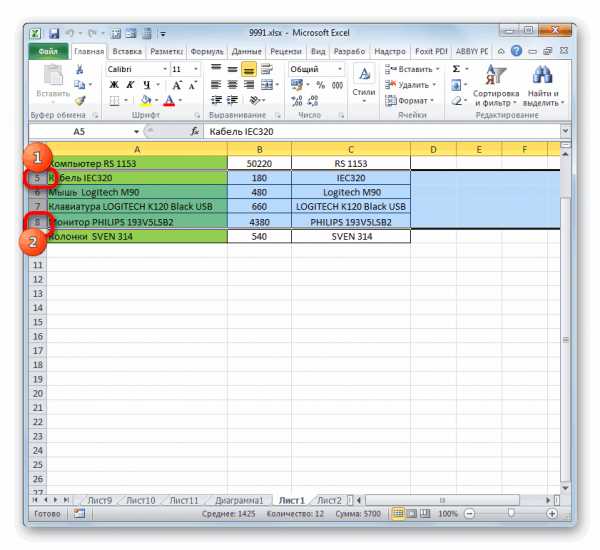Click the blue Help question mark icon
The image size is (600, 550).
click(x=516, y=51)
